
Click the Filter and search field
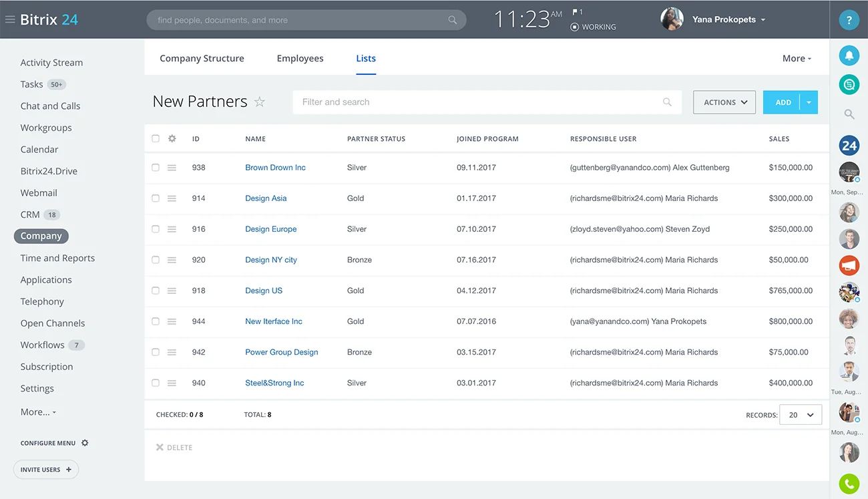pyautogui.click(x=477, y=102)
